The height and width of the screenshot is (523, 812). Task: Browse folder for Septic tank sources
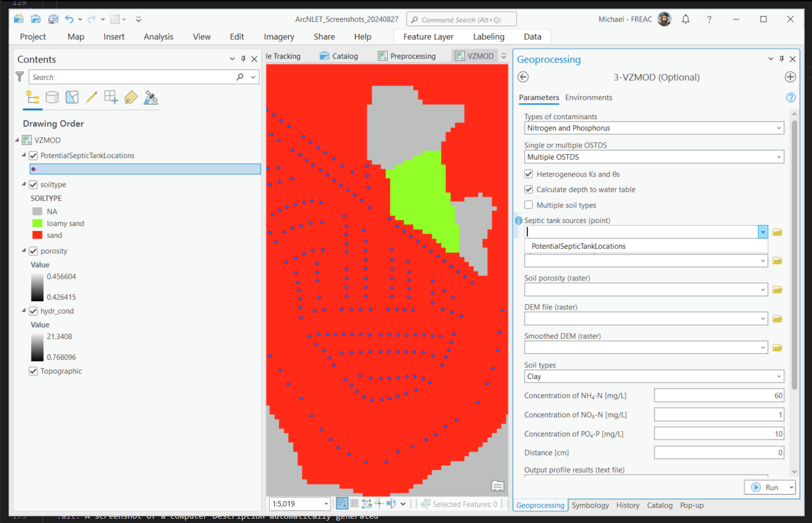[x=778, y=232]
